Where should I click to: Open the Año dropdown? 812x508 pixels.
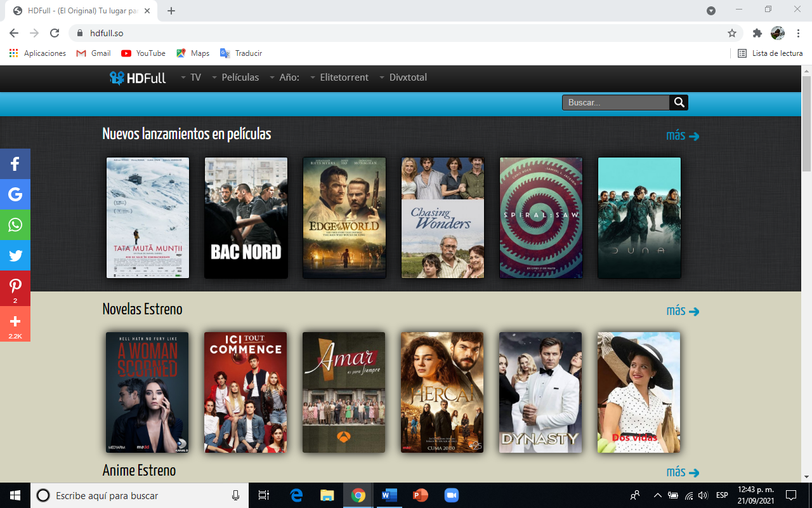289,77
